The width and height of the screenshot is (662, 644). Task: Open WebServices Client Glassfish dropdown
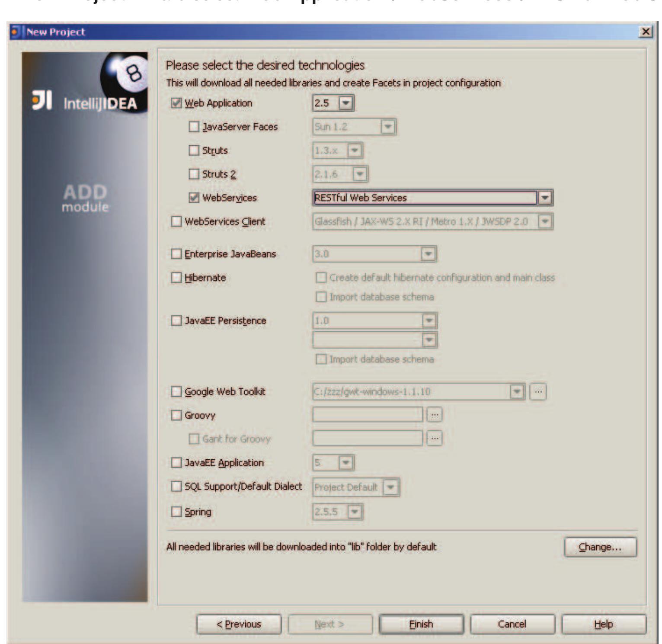(545, 221)
